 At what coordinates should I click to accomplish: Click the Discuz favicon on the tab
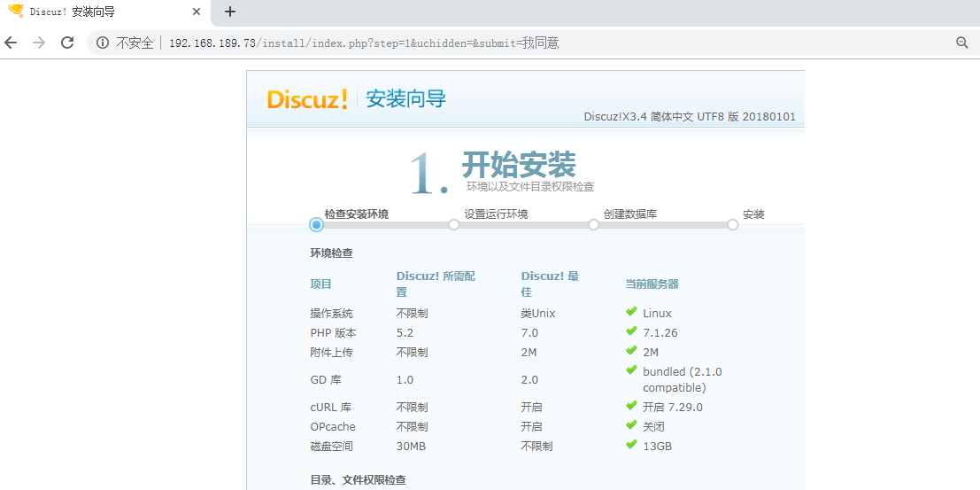(16, 12)
